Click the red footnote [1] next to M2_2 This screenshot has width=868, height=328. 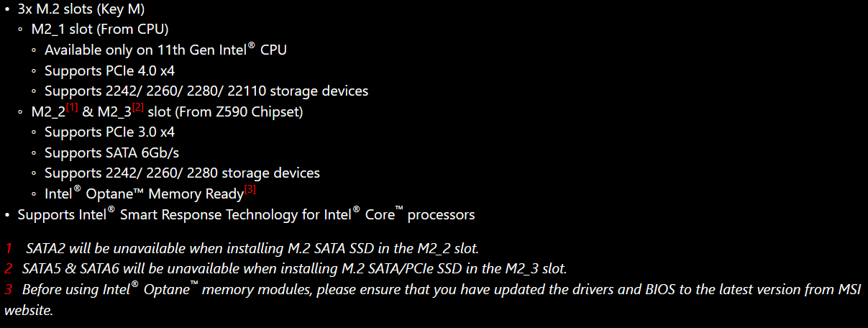(x=72, y=108)
